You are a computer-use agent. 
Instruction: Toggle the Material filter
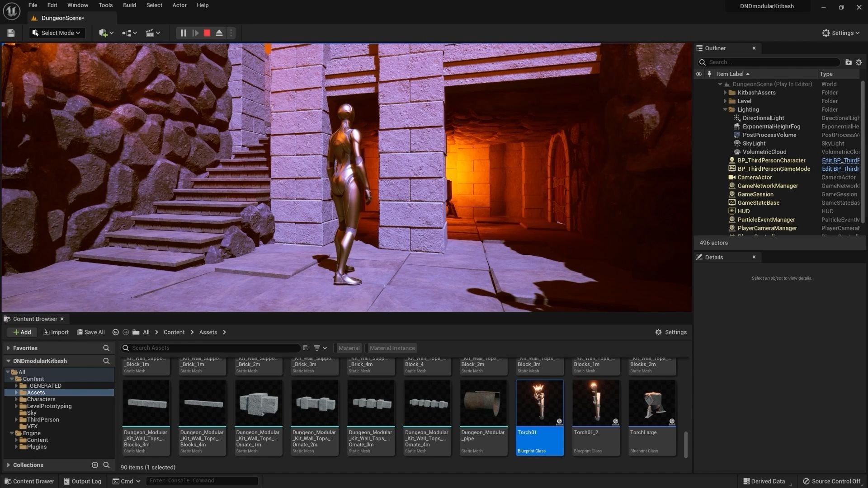tap(349, 348)
